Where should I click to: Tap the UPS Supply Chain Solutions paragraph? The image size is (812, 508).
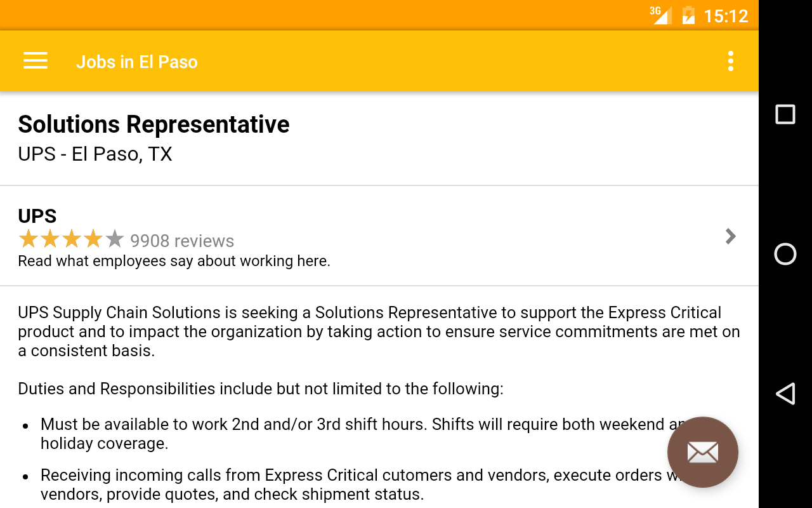[x=379, y=331]
